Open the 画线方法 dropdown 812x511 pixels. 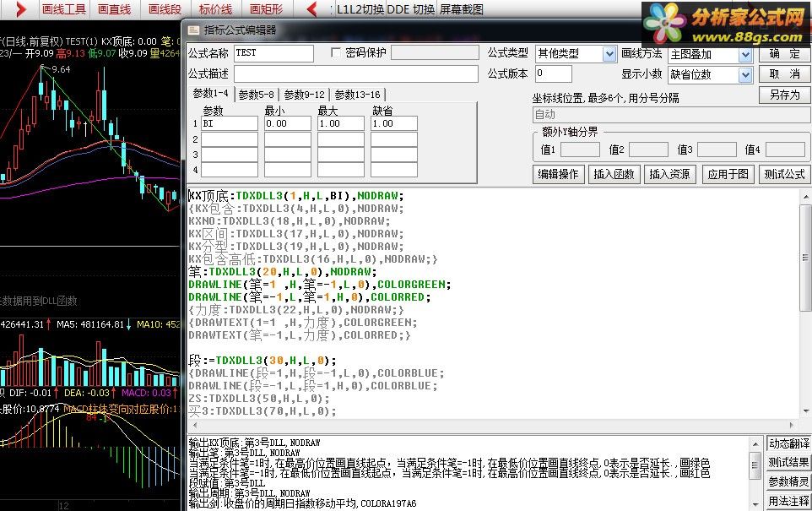[x=745, y=54]
